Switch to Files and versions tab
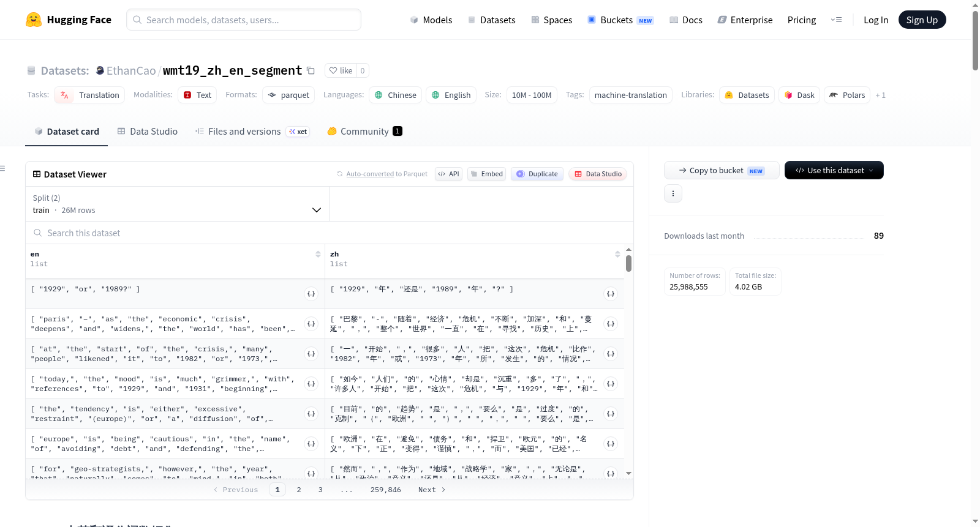Viewport: 980px width, 527px height. [252, 132]
